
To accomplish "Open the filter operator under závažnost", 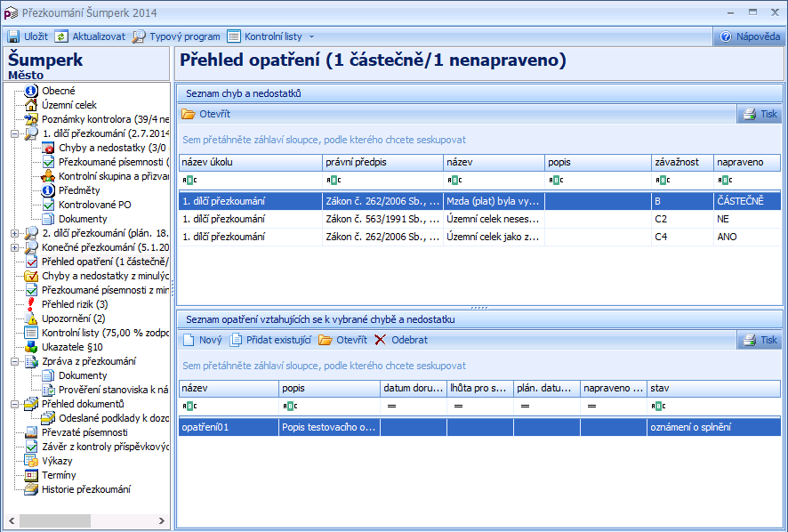I will pos(663,180).
